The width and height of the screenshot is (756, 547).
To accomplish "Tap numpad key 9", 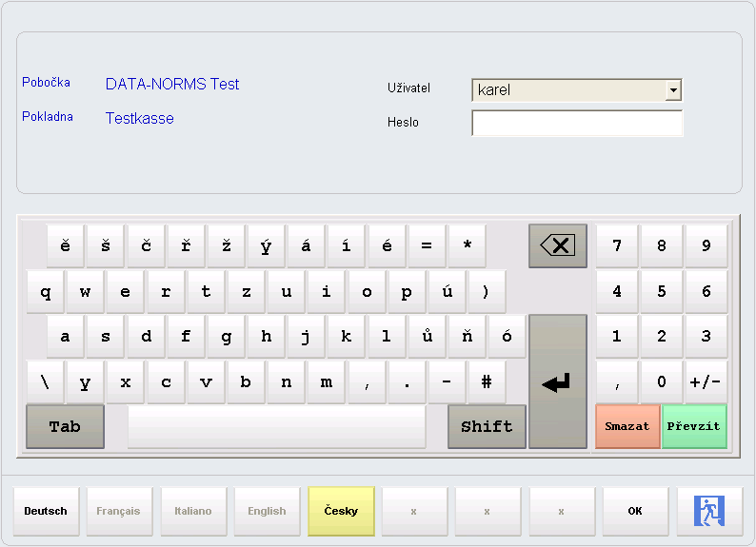I will coord(706,245).
